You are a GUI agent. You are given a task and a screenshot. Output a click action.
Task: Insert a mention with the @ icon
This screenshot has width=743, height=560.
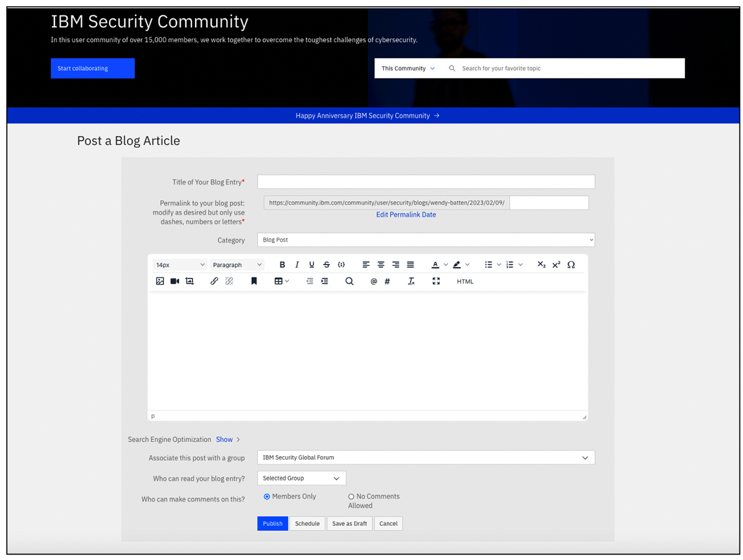373,281
